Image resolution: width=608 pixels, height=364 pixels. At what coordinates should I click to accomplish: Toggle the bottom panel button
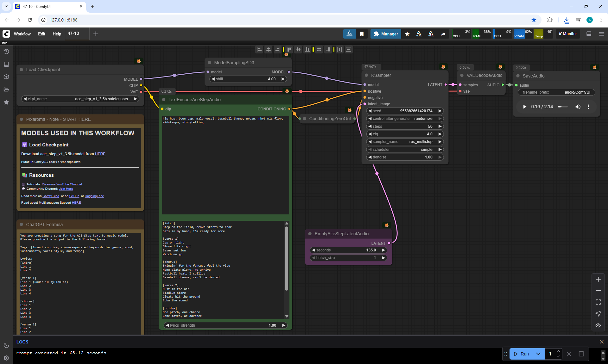pos(589,34)
